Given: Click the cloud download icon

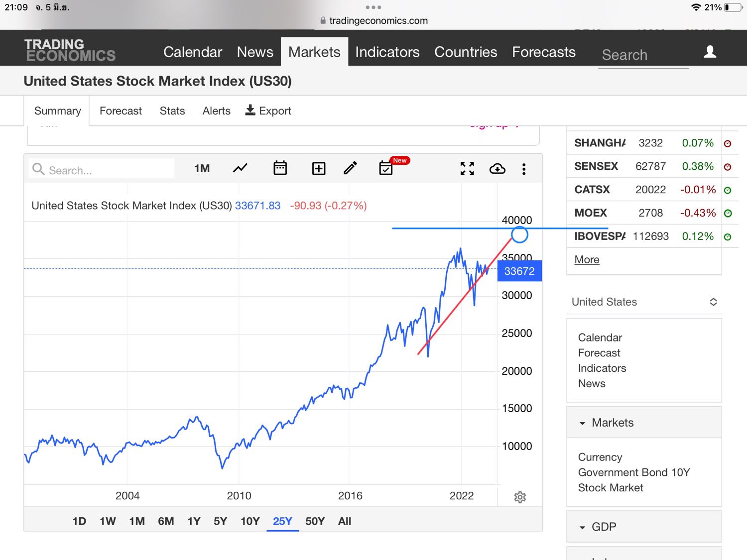Looking at the screenshot, I should (497, 169).
